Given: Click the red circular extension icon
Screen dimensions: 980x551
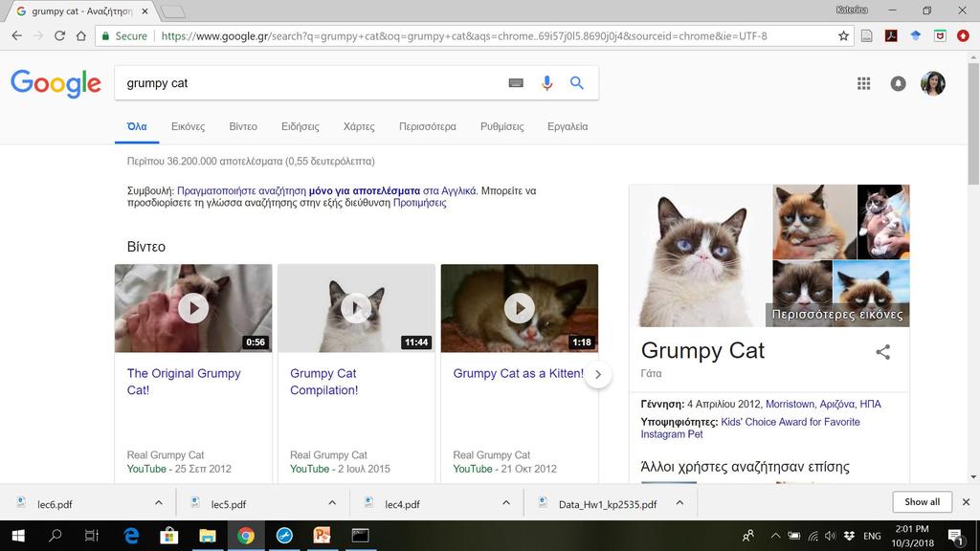Looking at the screenshot, I should click(x=963, y=36).
